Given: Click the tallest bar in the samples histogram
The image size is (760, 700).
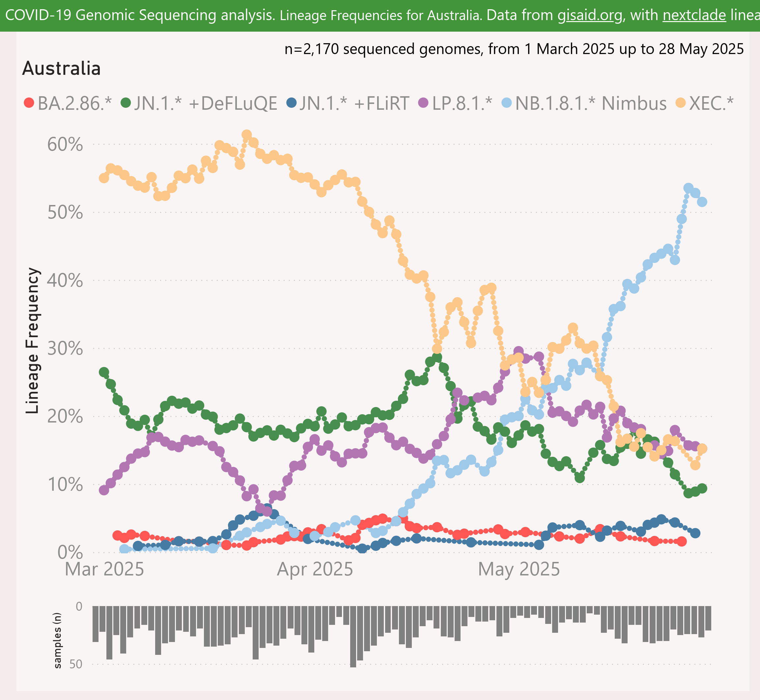Looking at the screenshot, I should click(353, 636).
